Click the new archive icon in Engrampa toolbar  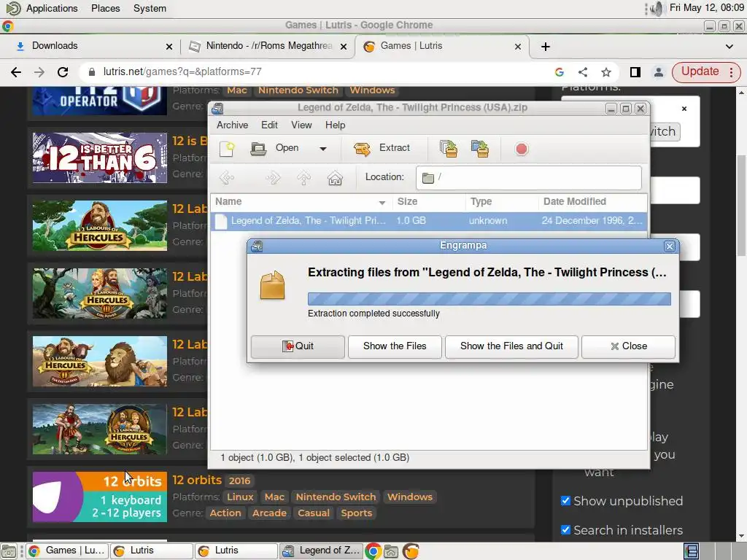(x=228, y=149)
